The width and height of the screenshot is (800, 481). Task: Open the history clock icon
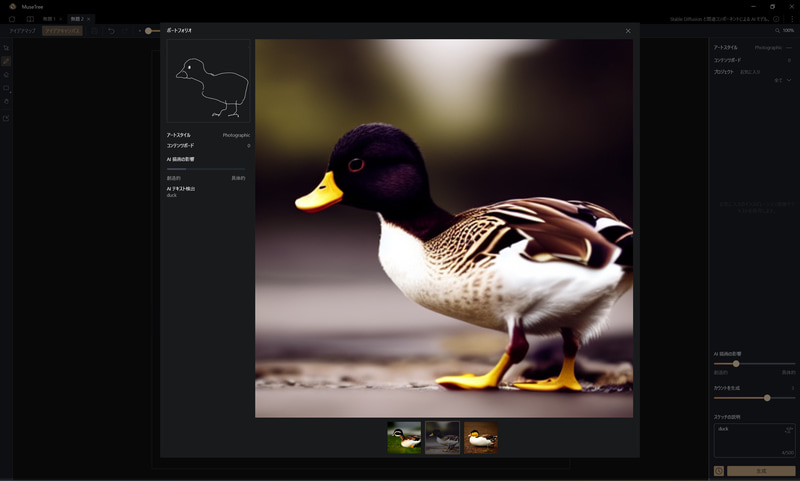click(x=719, y=471)
